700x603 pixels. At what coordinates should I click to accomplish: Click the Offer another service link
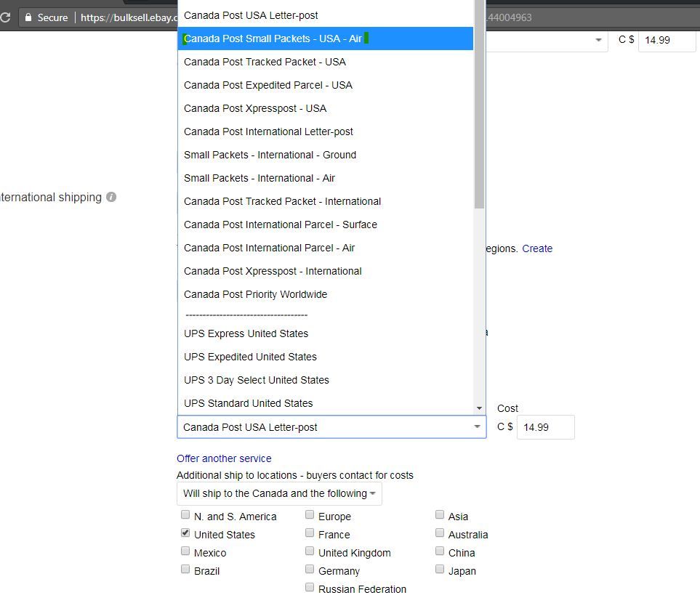click(x=224, y=458)
